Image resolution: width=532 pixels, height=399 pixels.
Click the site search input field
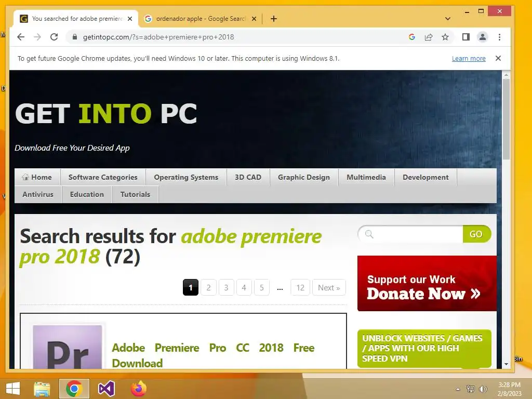pos(410,234)
